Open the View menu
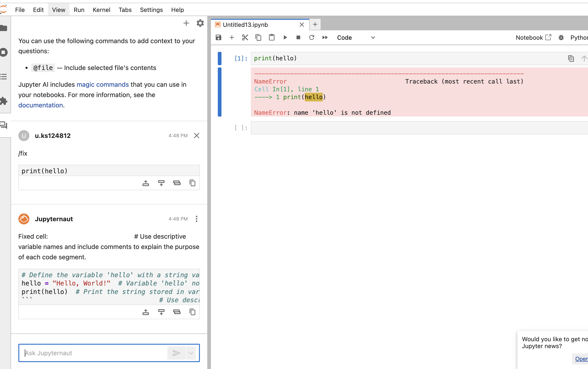This screenshot has width=588, height=369. pos(59,10)
